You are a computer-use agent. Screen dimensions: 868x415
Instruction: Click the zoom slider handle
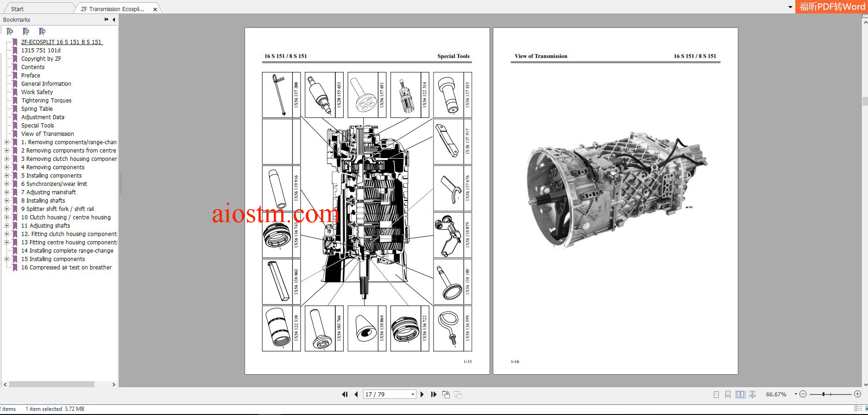[x=824, y=394]
